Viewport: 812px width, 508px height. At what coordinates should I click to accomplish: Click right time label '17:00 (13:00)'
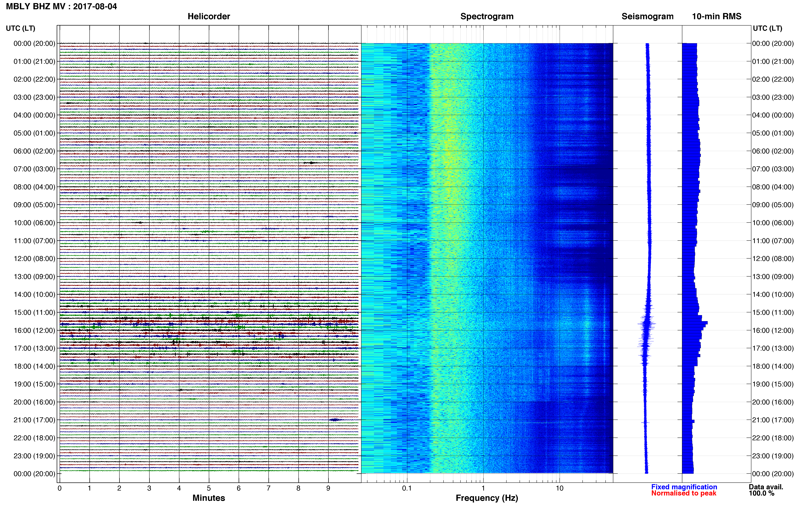pos(773,348)
